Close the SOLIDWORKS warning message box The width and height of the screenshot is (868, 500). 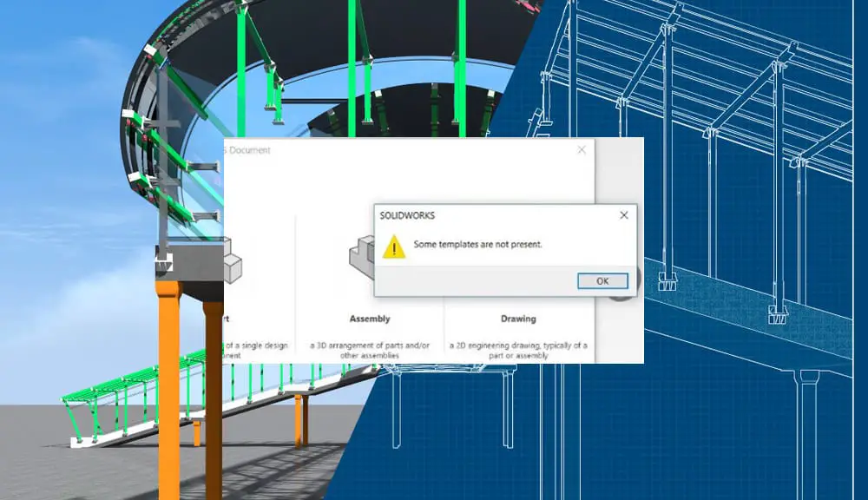[624, 215]
